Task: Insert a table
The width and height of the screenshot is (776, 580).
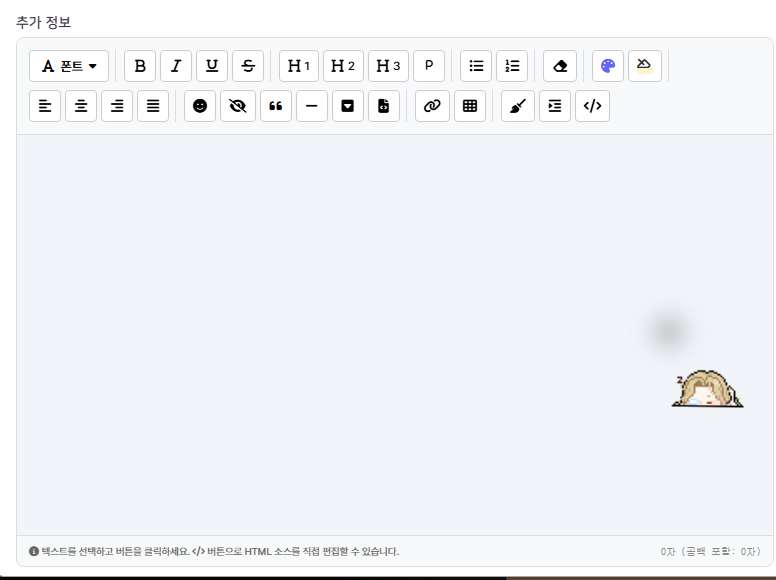Action: tap(470, 106)
